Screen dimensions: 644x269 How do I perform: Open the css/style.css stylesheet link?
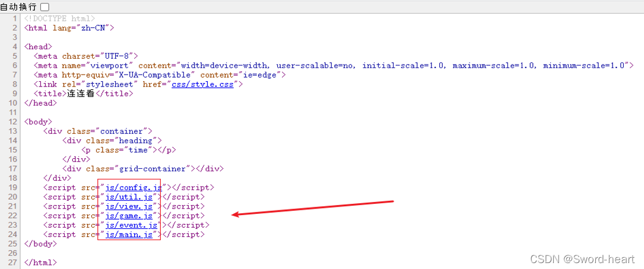202,85
